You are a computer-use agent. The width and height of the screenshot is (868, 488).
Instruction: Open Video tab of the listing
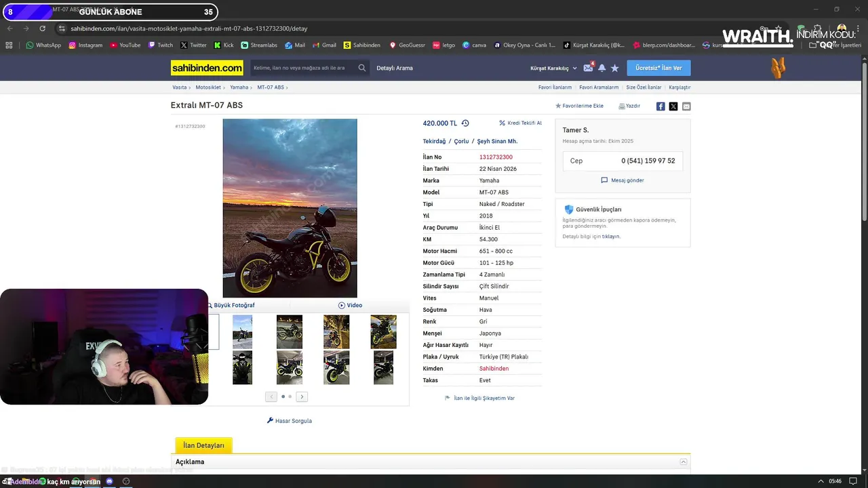[x=350, y=305]
